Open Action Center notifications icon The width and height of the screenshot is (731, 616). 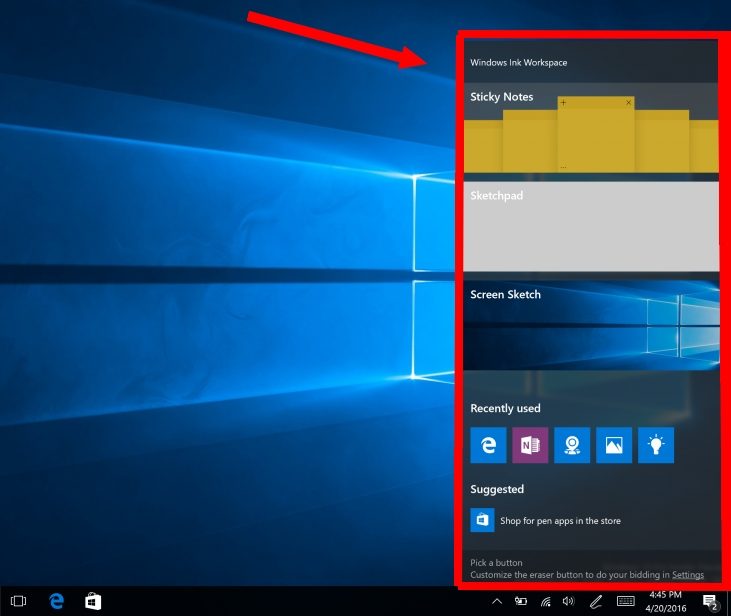pyautogui.click(x=709, y=601)
